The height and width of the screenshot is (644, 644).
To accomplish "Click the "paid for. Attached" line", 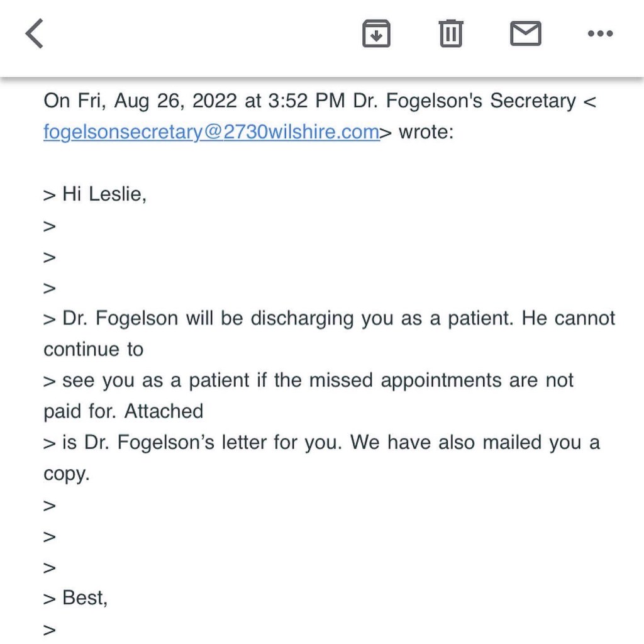I will pyautogui.click(x=123, y=411).
